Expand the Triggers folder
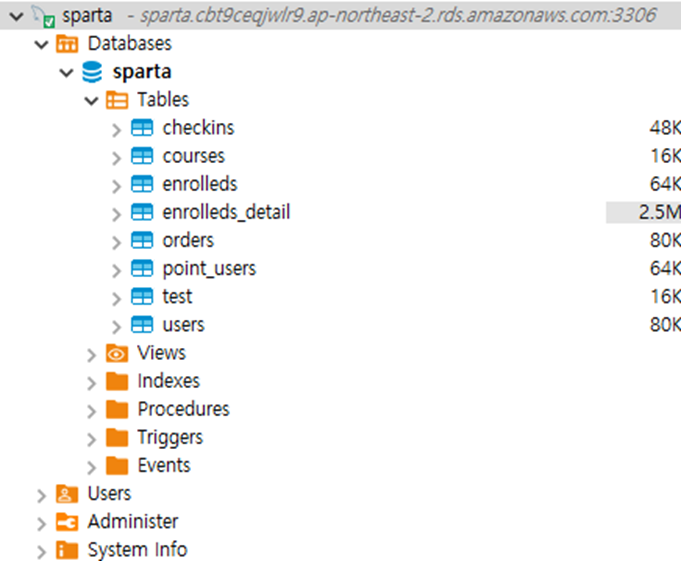This screenshot has height=561, width=681. tap(91, 439)
